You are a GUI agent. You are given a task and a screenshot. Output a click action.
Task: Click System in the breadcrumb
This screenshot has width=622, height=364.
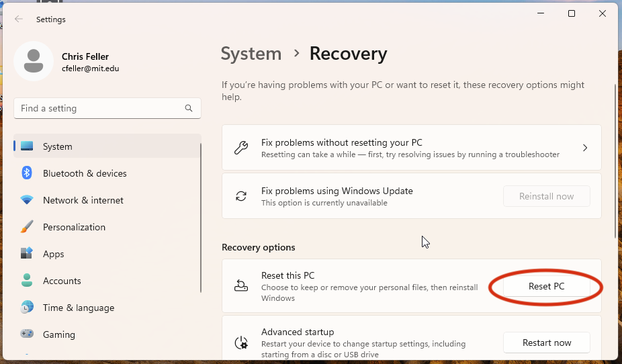click(251, 54)
